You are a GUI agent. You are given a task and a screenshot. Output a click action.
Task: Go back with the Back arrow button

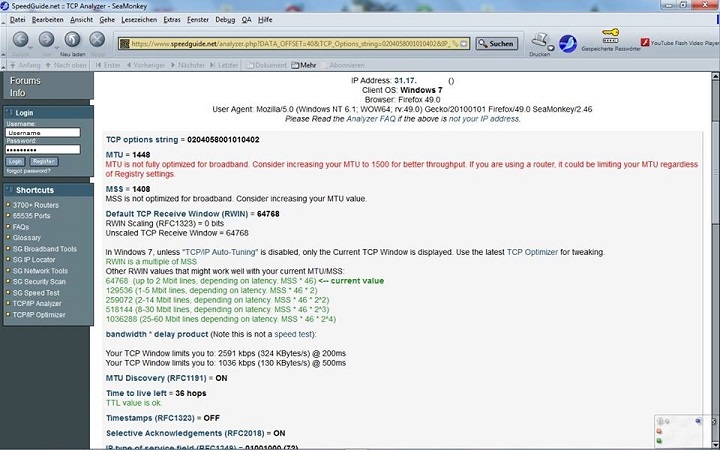(21, 39)
